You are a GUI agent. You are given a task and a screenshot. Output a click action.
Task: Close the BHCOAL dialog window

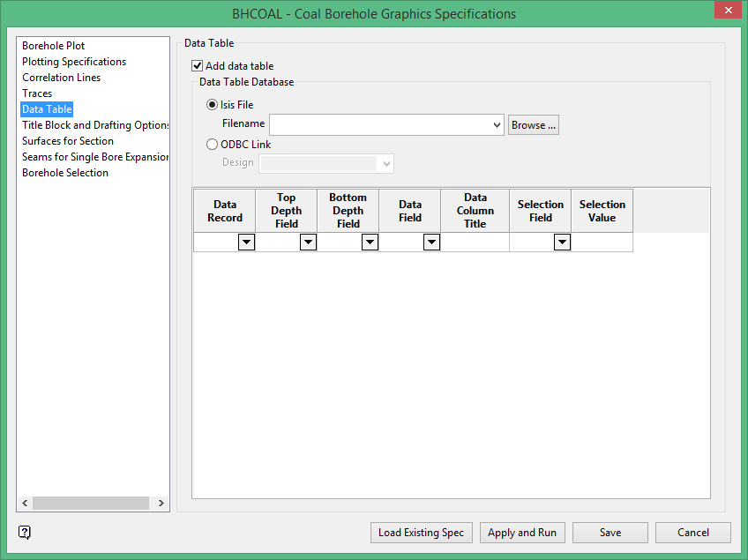coord(726,13)
